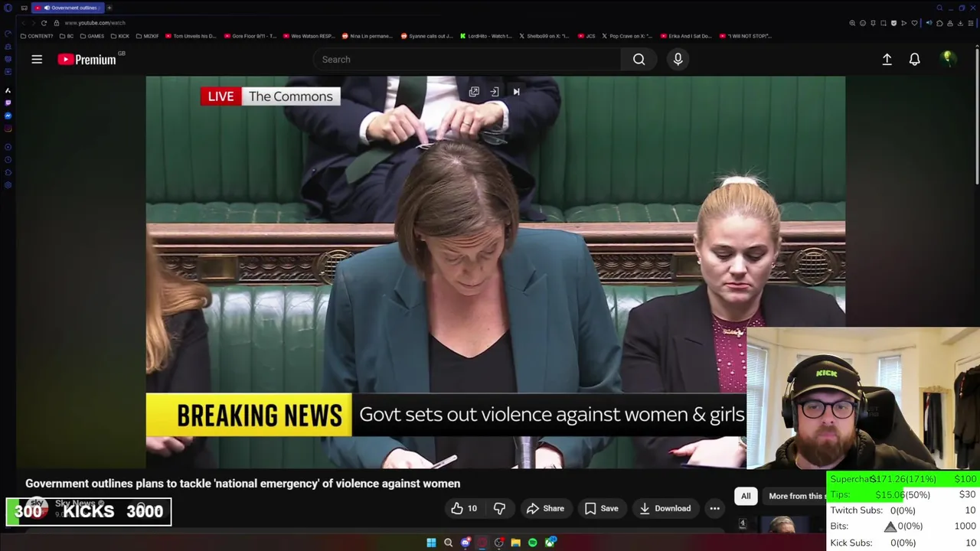
Task: Skip to next video in player
Action: point(516,92)
